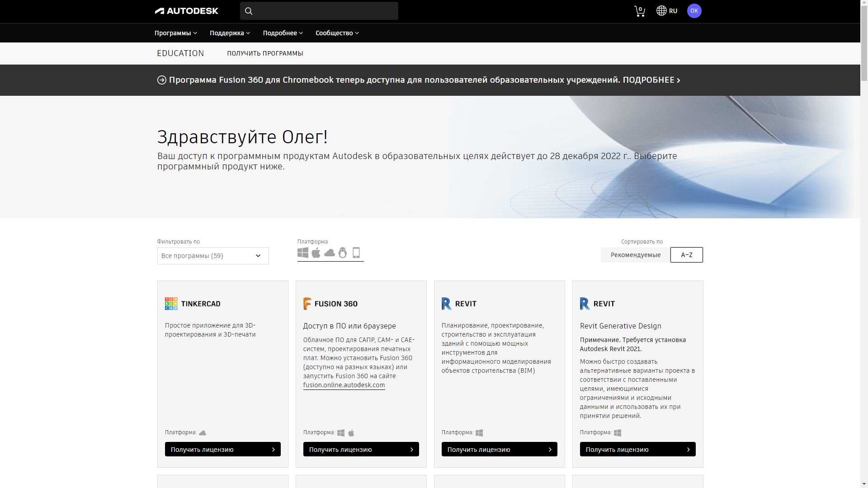Get license for Tinkercad
This screenshot has height=488, width=868.
click(222, 449)
